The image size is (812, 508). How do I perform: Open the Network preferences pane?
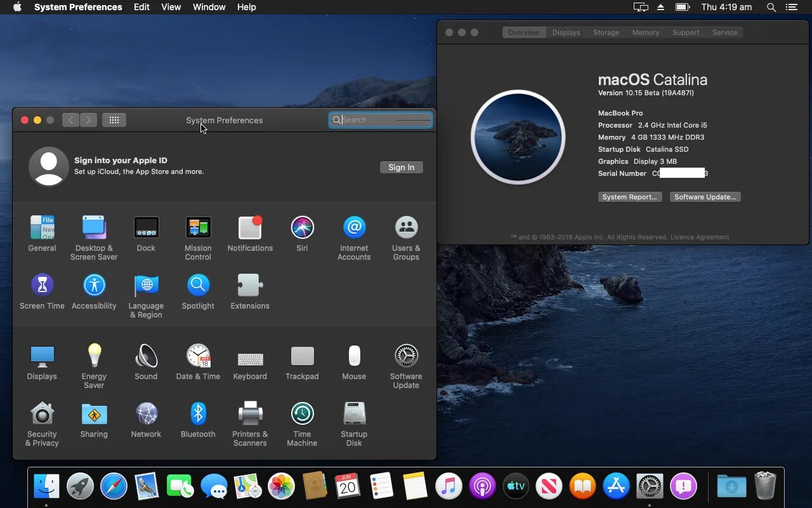coord(146,420)
